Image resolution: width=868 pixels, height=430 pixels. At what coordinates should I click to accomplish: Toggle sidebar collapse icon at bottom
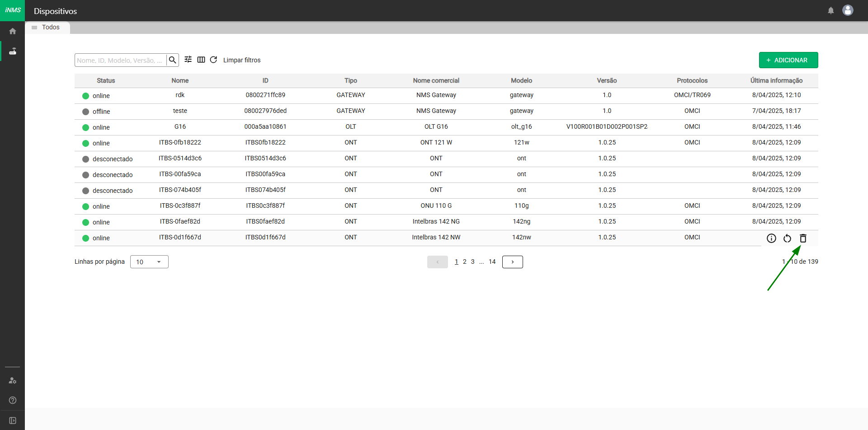(13, 421)
